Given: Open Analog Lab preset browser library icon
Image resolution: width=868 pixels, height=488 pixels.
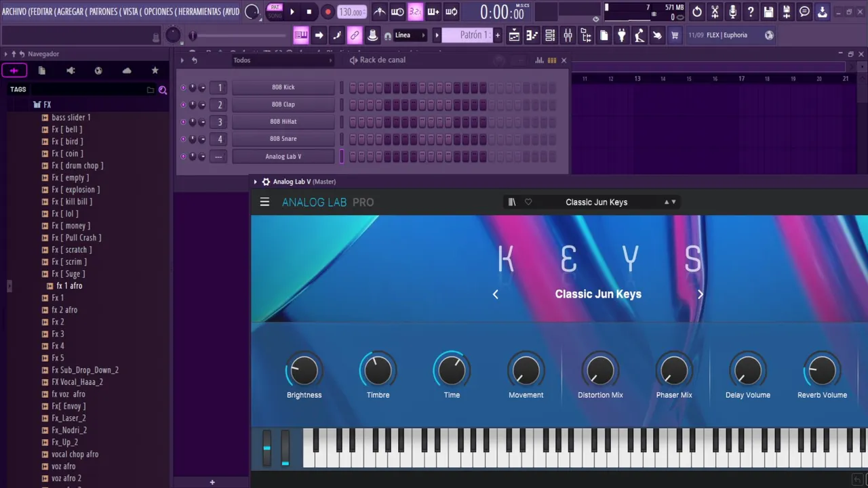Looking at the screenshot, I should click(x=512, y=202).
